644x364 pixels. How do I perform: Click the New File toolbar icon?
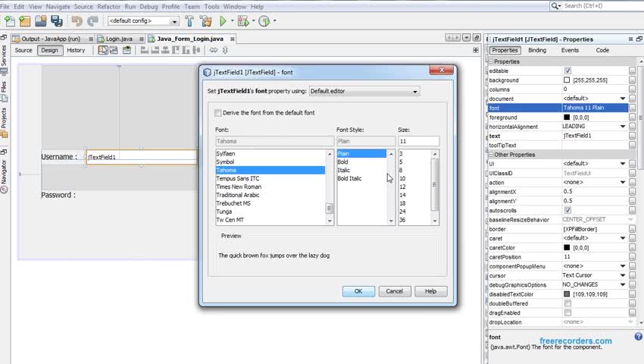point(9,21)
